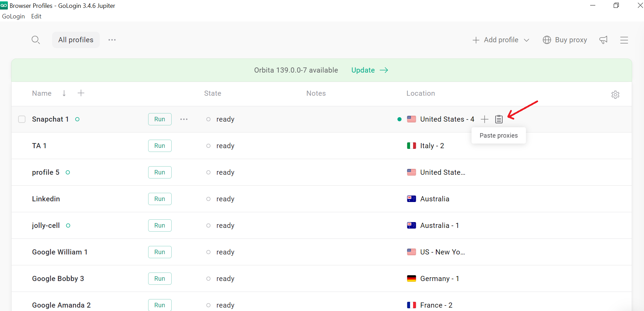Click the Google Bobby 3 name

(58, 279)
